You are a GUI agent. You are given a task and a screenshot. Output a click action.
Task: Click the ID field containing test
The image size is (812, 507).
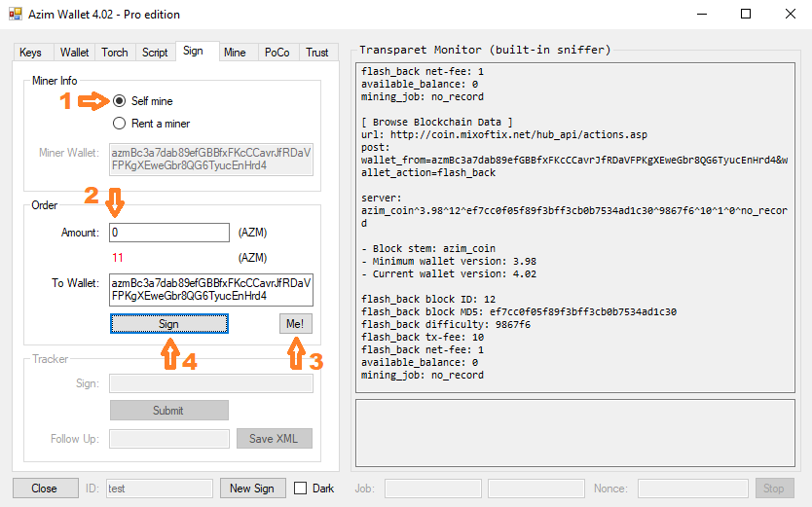point(160,489)
